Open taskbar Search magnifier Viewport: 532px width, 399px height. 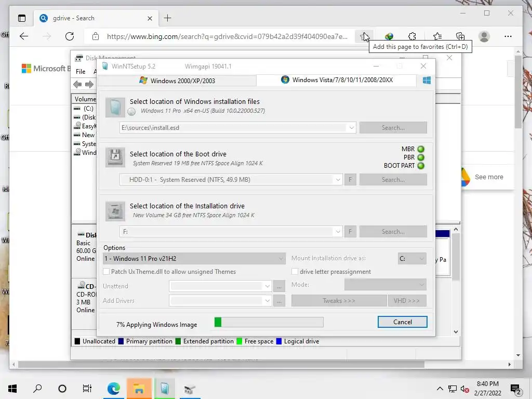pos(37,389)
